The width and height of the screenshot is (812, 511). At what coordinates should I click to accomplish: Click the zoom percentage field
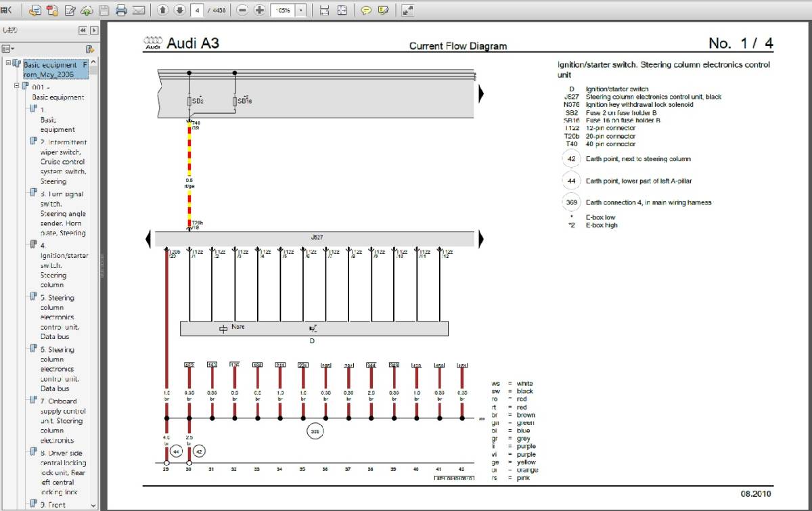coord(283,10)
